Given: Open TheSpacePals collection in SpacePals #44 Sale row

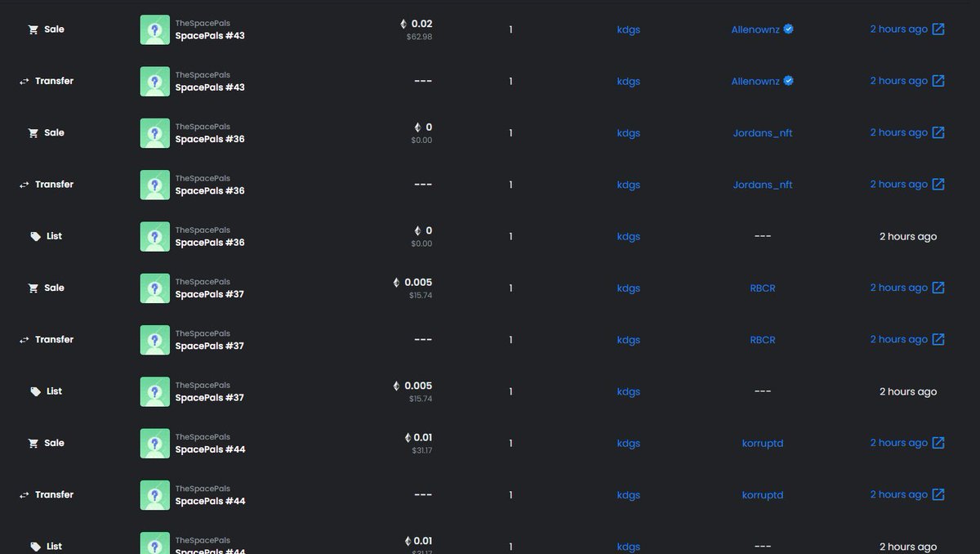Looking at the screenshot, I should (203, 437).
